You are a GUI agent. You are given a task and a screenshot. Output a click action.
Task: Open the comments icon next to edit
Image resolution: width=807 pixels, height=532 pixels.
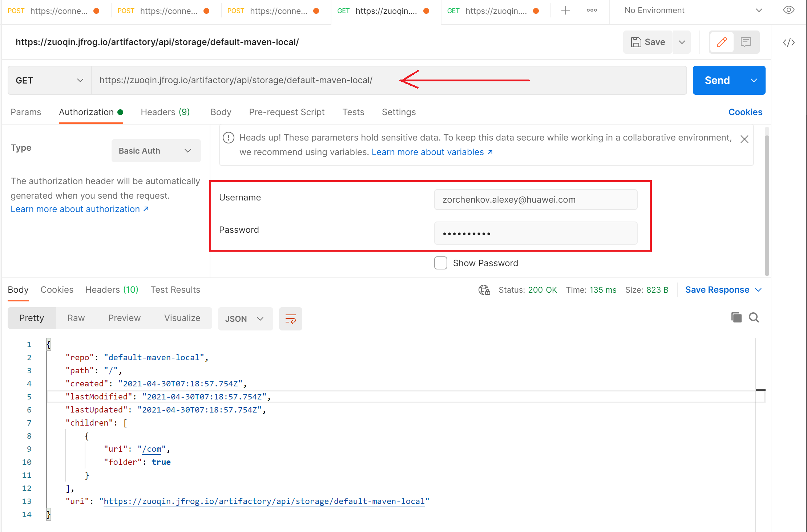coord(746,42)
